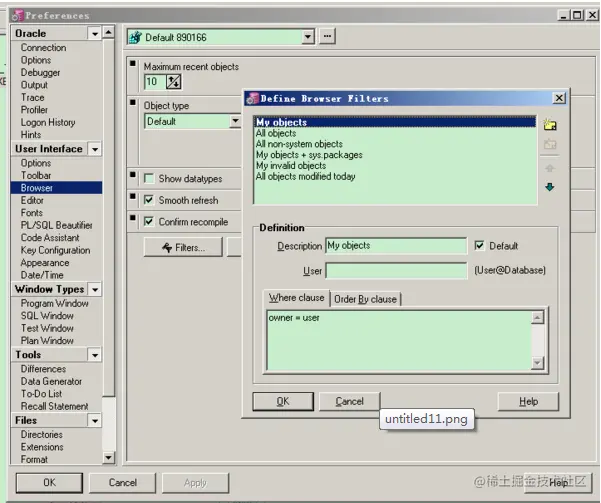Toggle Confirm recompile checkbox
Image resolution: width=601 pixels, height=503 pixels.
[x=149, y=221]
